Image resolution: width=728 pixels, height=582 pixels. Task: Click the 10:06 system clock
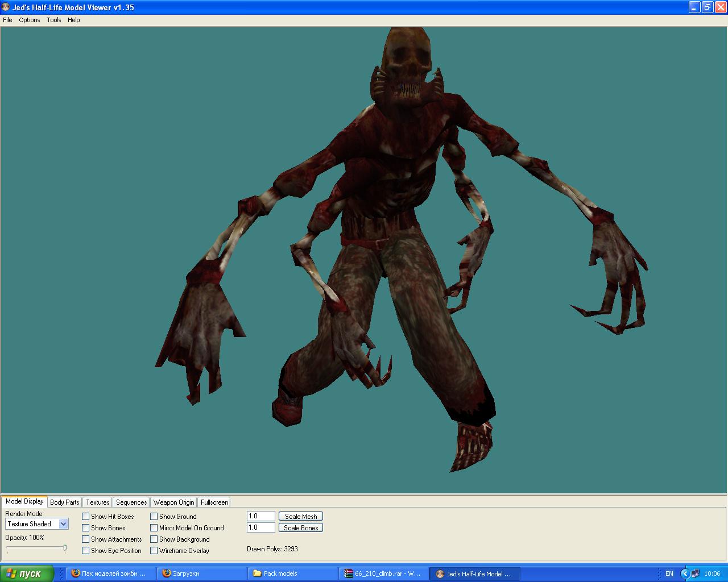712,573
